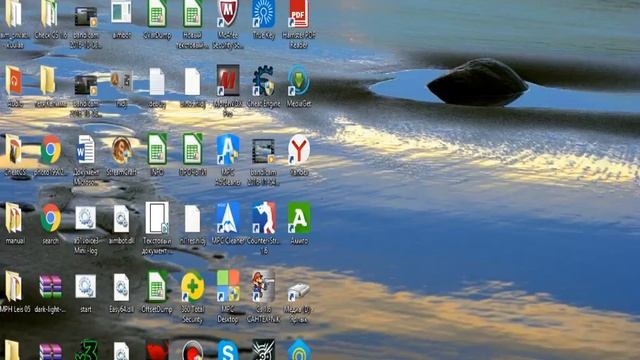Launch the MPC Cleaner shortcut
Image resolution: width=640 pixels, height=360 pixels.
tap(228, 218)
